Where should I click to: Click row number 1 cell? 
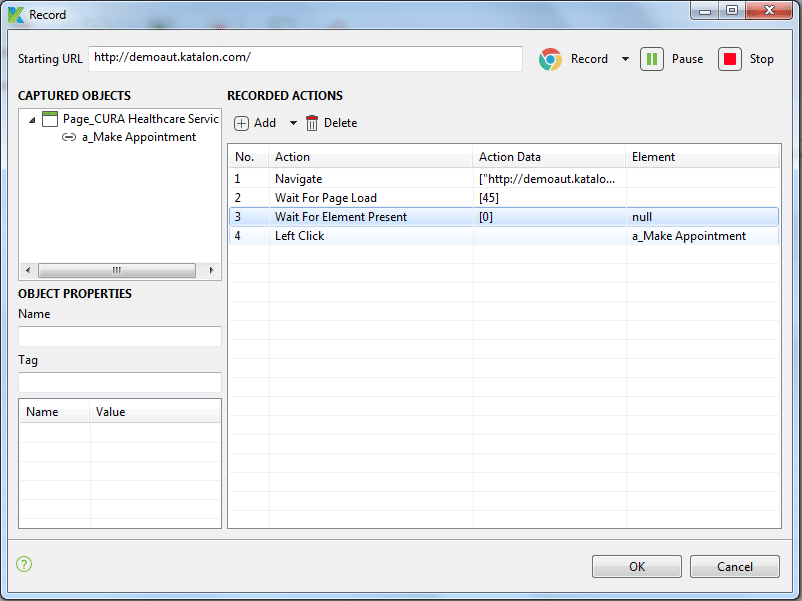pos(249,179)
